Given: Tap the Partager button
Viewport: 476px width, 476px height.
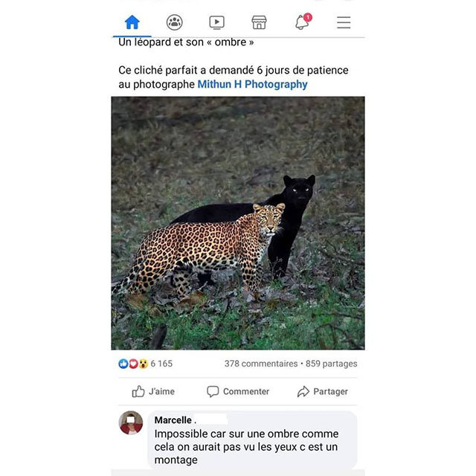Looking at the screenshot, I should [x=322, y=391].
